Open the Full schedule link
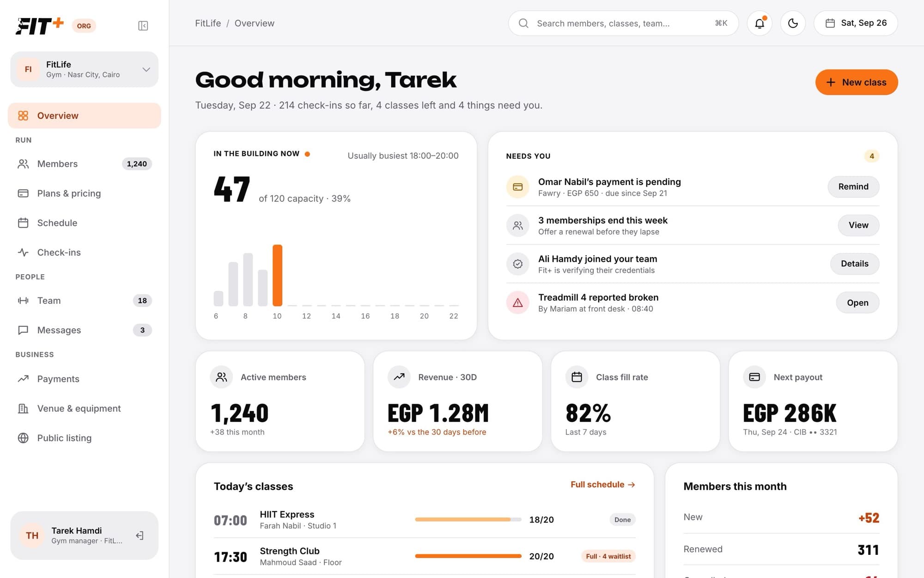This screenshot has height=578, width=924. click(603, 485)
